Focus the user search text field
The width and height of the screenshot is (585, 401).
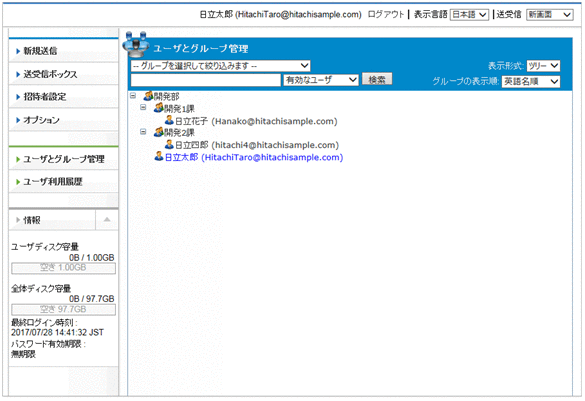click(x=206, y=80)
